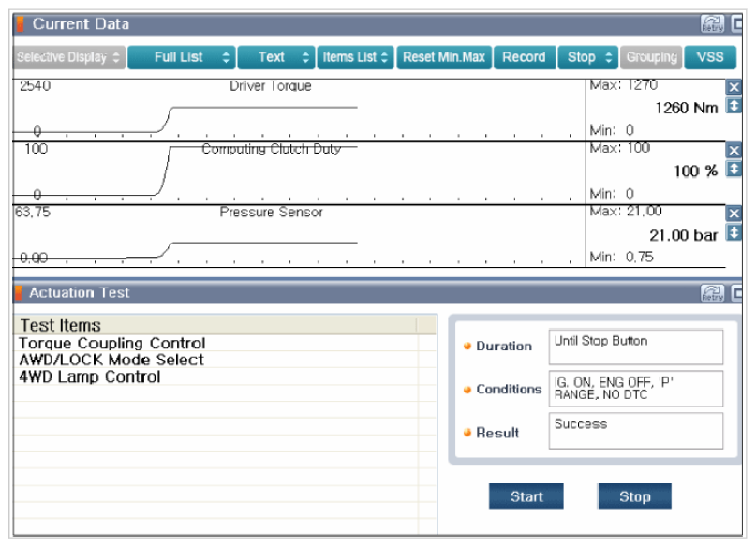Remove the Driver Torque graph
Viewport: 756px width, 547px height.
pyautogui.click(x=734, y=87)
